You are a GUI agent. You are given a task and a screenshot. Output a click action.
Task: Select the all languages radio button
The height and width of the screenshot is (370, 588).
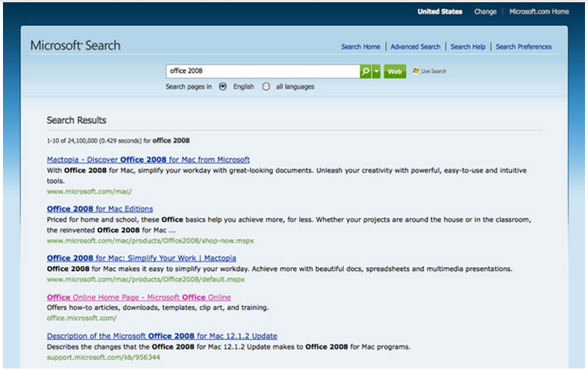pos(266,87)
